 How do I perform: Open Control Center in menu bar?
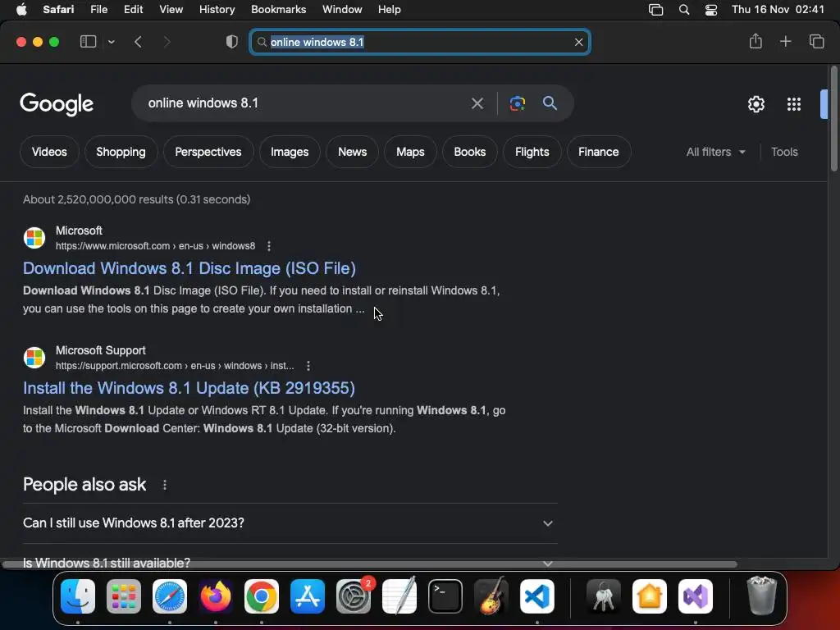pos(711,10)
